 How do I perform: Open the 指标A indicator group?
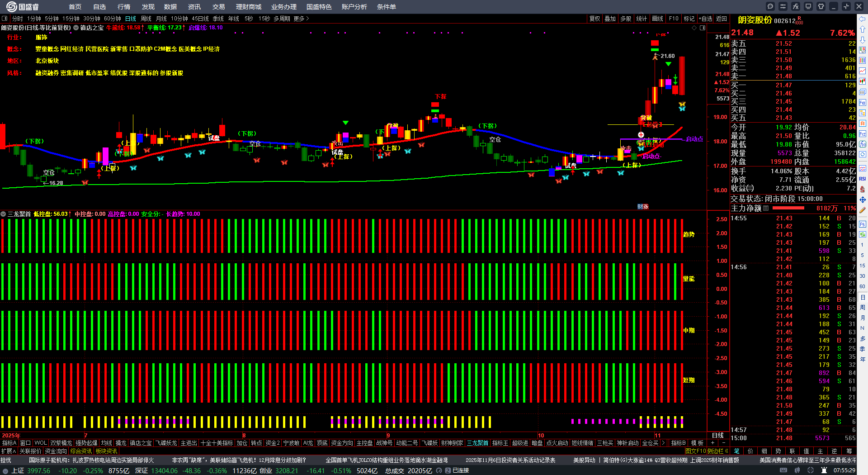9,443
